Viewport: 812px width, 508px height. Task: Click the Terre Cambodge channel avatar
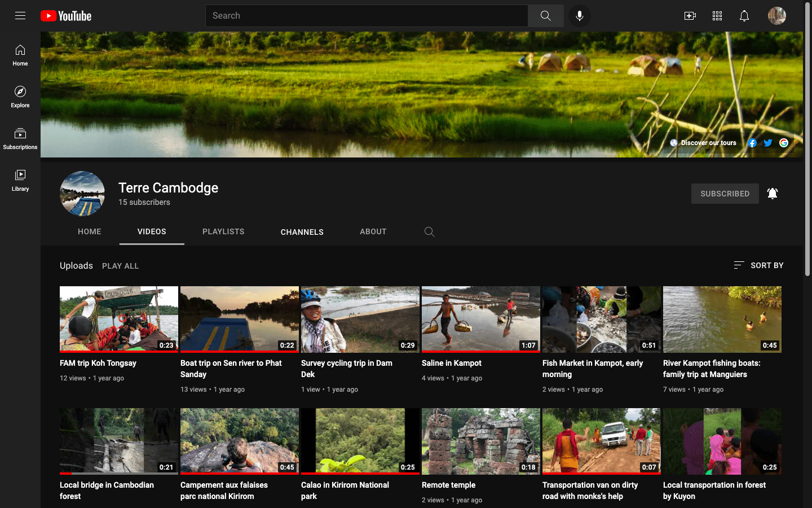[x=82, y=194]
